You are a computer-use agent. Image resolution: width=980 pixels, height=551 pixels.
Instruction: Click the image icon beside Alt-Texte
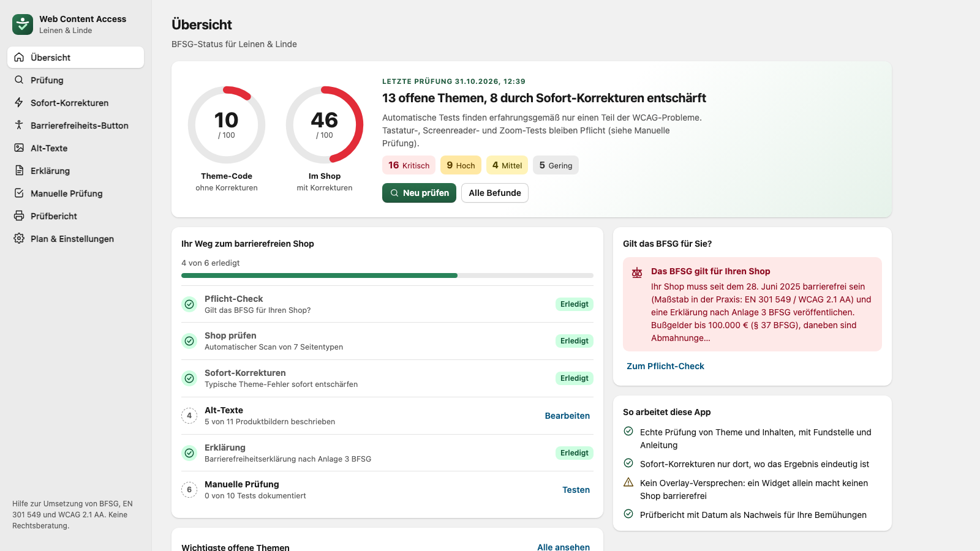coord(19,148)
